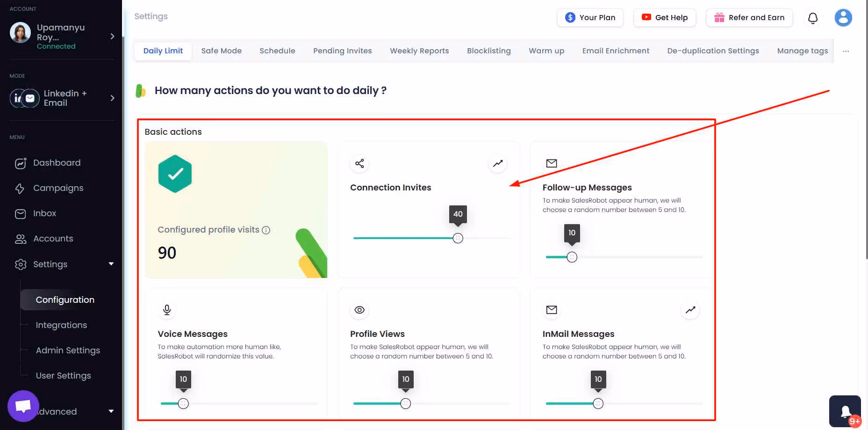Open the notification bell
The image size is (868, 430).
813,17
